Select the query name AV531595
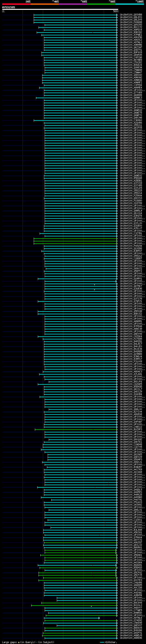 pyautogui.click(x=8, y=8)
